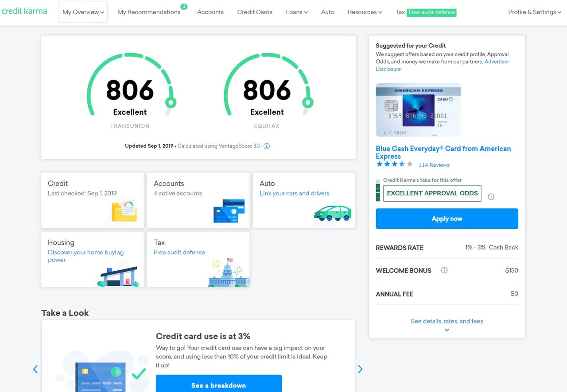This screenshot has height=392, width=567.
Task: Click the EQUIFAX label
Action: point(267,126)
